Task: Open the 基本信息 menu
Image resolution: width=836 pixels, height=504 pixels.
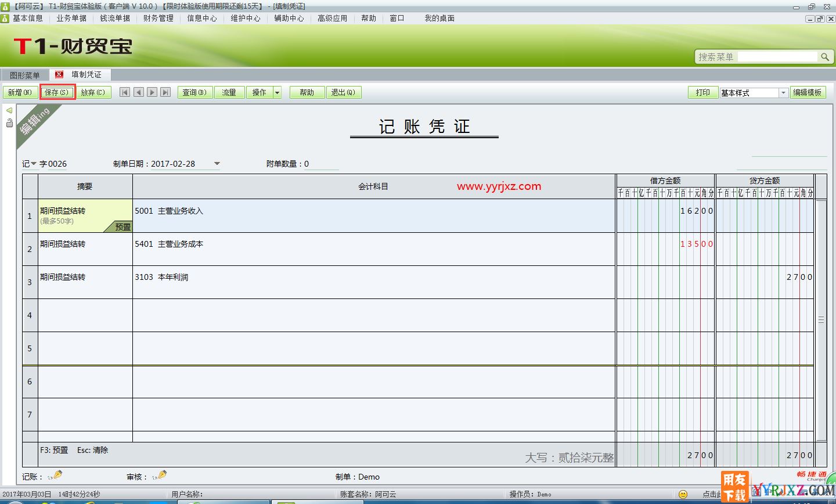Action: click(x=27, y=18)
